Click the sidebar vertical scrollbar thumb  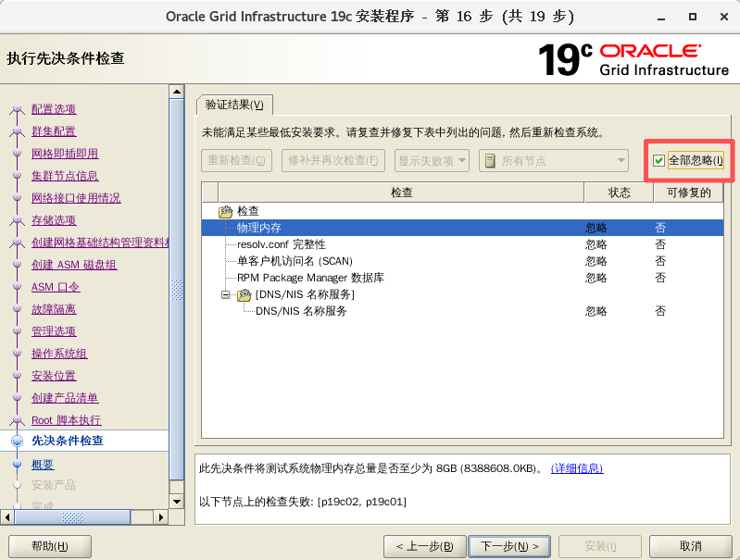coord(177,290)
